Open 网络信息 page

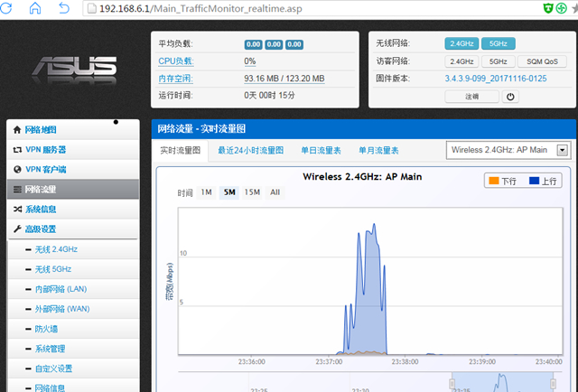pyautogui.click(x=73, y=387)
